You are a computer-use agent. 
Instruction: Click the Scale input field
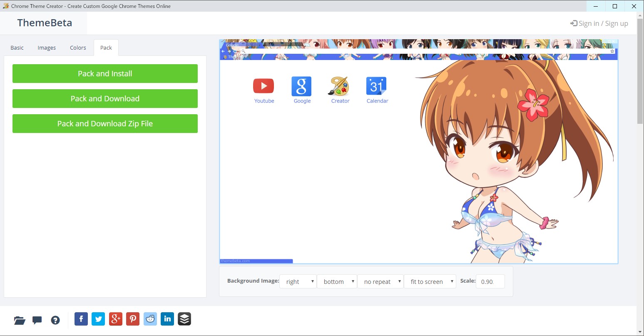click(490, 281)
